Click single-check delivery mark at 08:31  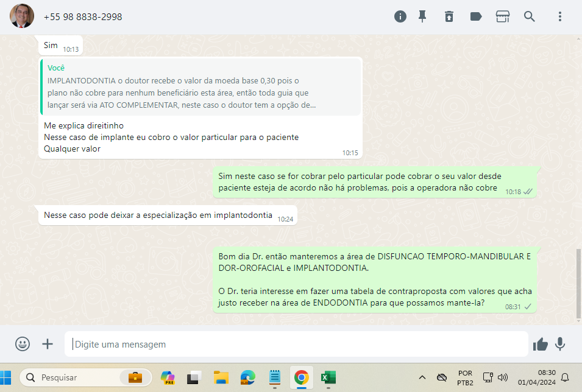point(527,307)
